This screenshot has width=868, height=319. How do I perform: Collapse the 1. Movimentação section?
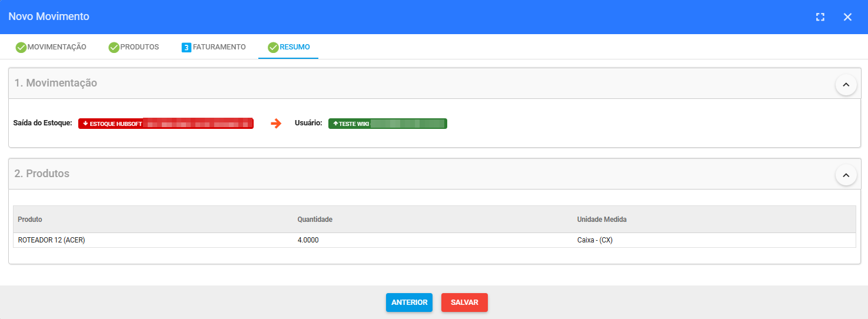(846, 85)
